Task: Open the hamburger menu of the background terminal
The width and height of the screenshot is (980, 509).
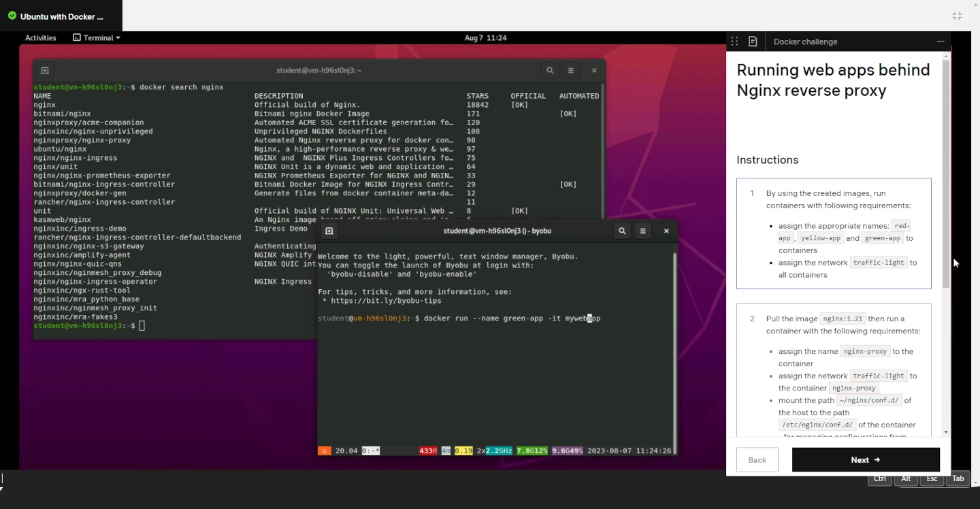Action: (570, 70)
